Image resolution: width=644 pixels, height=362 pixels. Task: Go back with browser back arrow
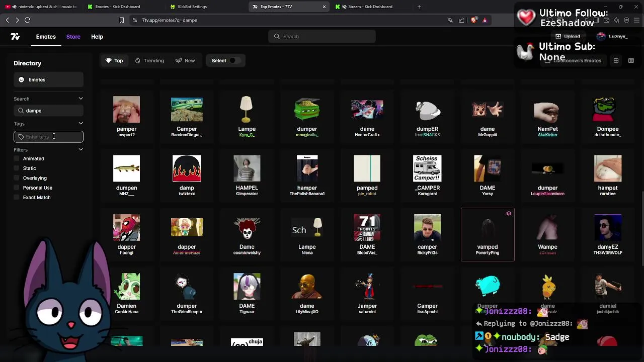[8, 20]
